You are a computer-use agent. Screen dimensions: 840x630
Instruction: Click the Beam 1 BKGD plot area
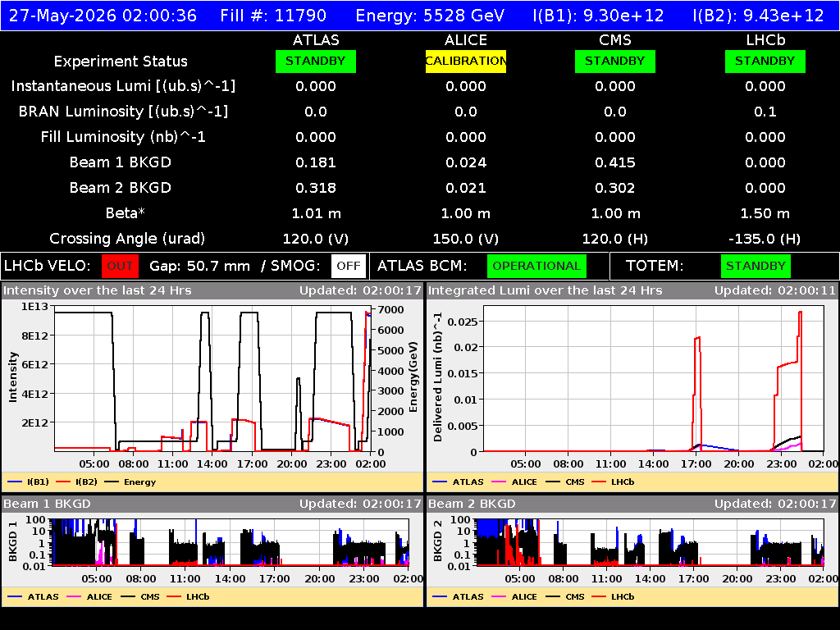(x=231, y=542)
